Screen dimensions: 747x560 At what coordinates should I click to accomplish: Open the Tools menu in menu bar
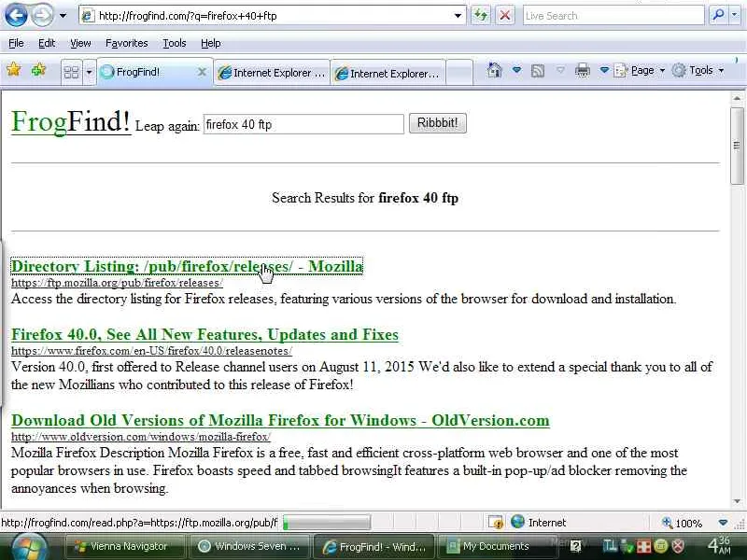click(x=175, y=43)
